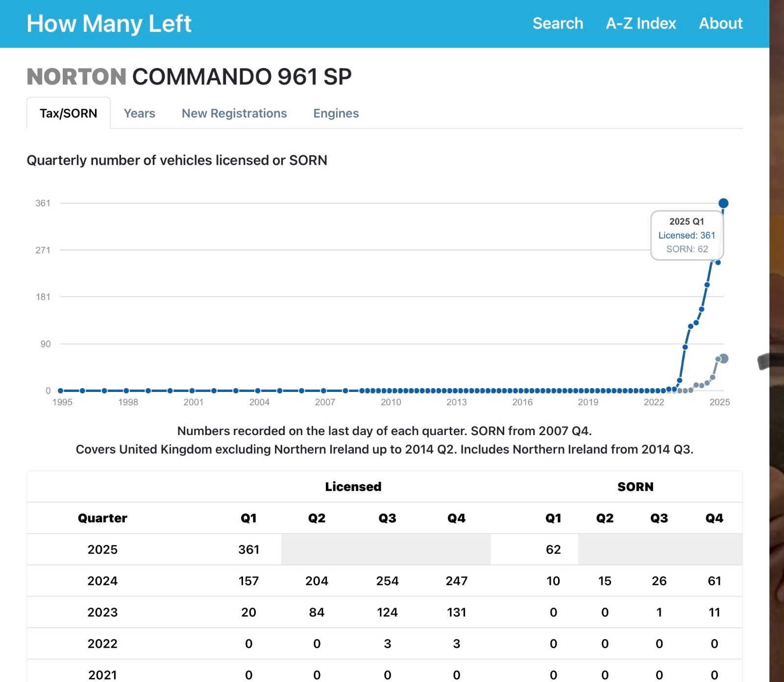Screen dimensions: 784x682
Task: Click the Licensed column group header
Action: (x=353, y=487)
